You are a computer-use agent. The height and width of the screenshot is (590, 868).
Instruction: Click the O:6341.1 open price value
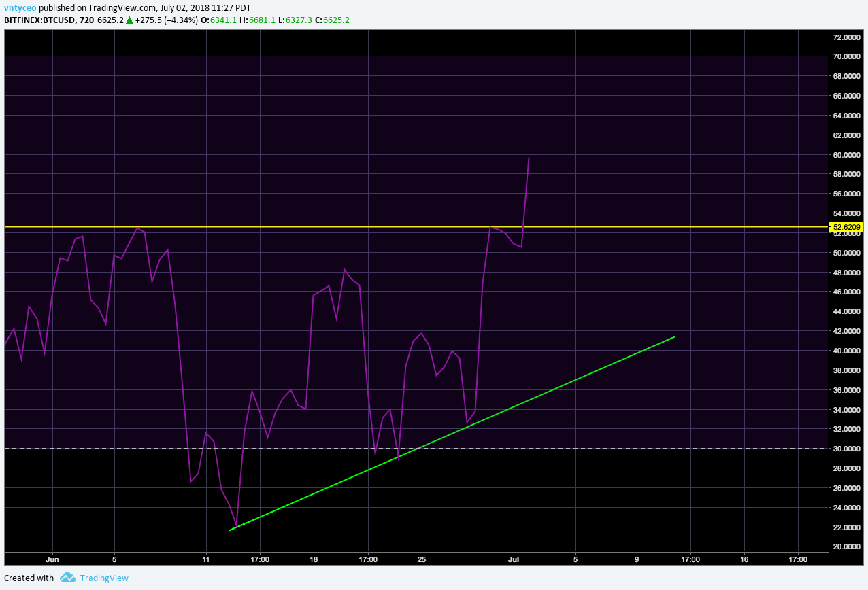(218, 20)
